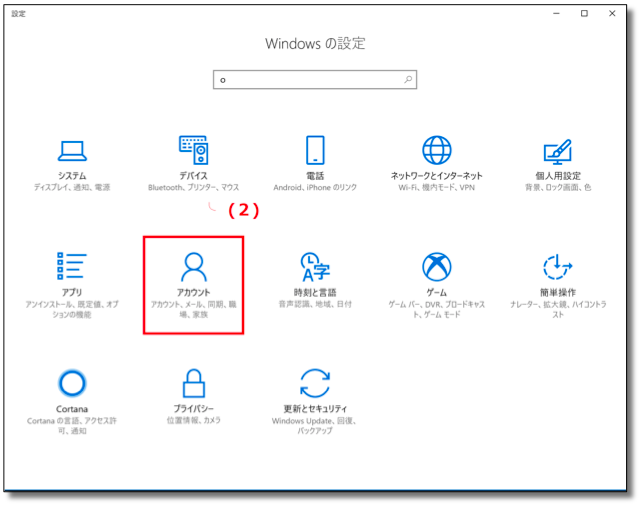
Task: Click the デバイス label
Action: 193,176
